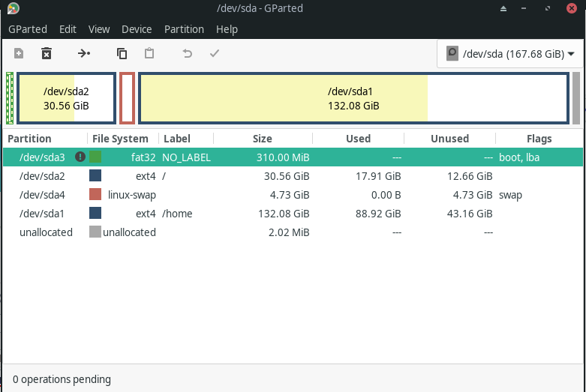Open the Device menu
Image resolution: width=586 pixels, height=392 pixels.
137,29
